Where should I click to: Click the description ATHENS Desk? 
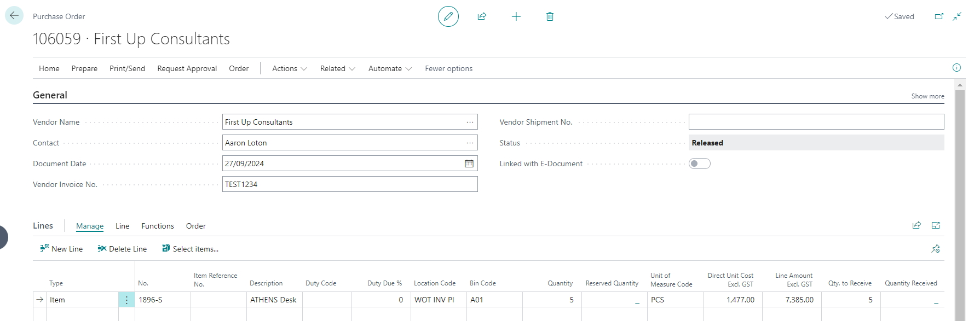[x=274, y=300]
